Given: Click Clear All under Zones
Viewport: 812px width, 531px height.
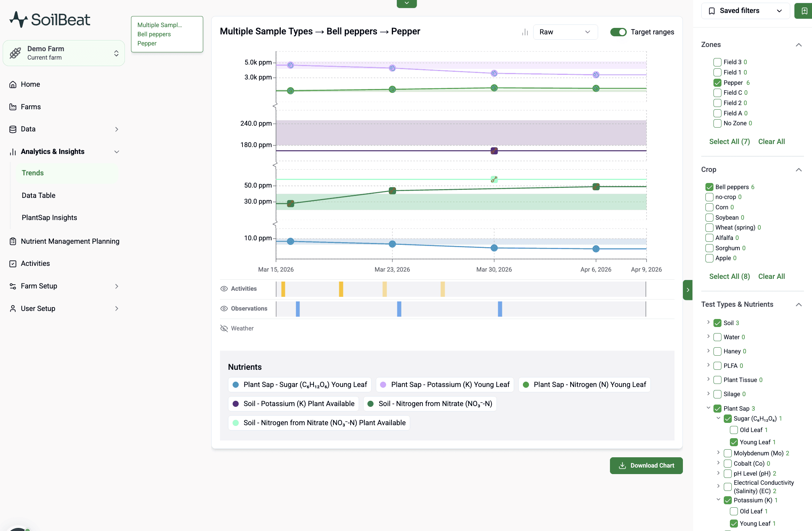Looking at the screenshot, I should pyautogui.click(x=771, y=141).
